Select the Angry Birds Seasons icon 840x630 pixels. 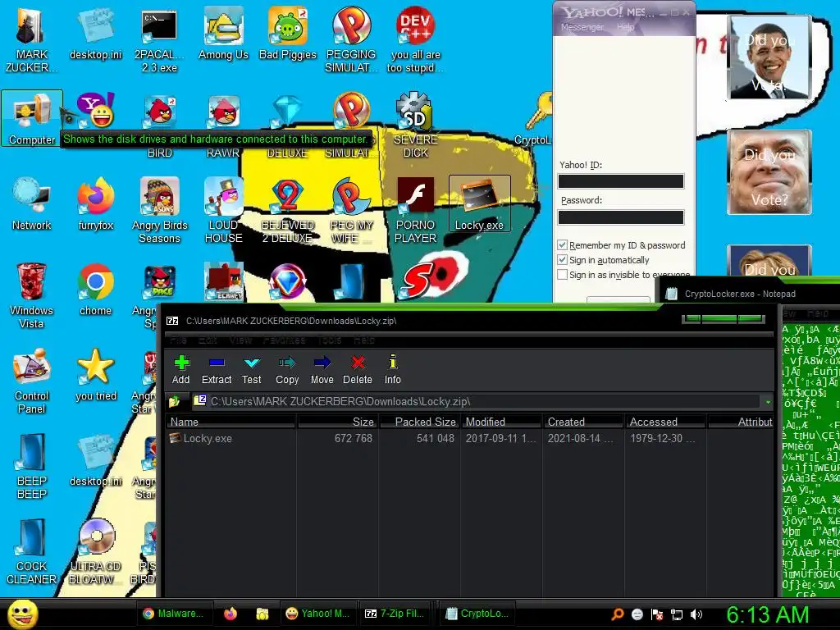[x=160, y=210]
